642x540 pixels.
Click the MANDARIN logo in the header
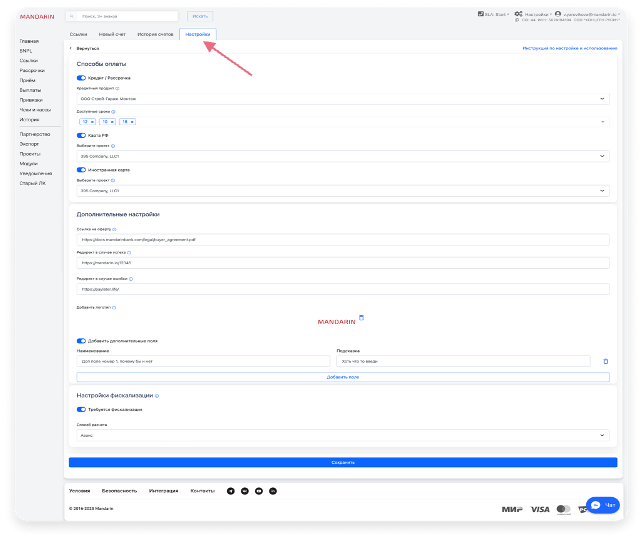tap(36, 17)
